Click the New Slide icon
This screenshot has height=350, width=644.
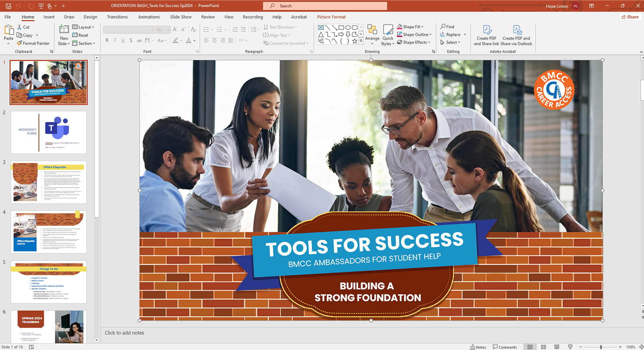[x=64, y=30]
